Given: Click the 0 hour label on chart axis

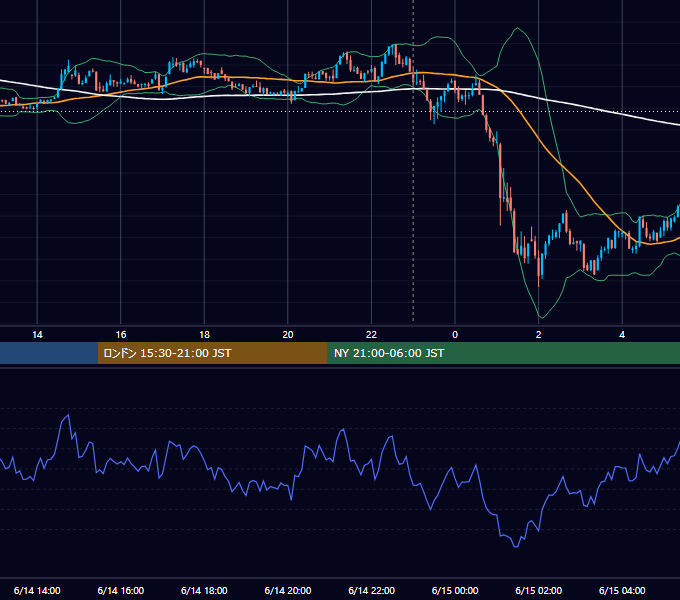Looking at the screenshot, I should [455, 335].
